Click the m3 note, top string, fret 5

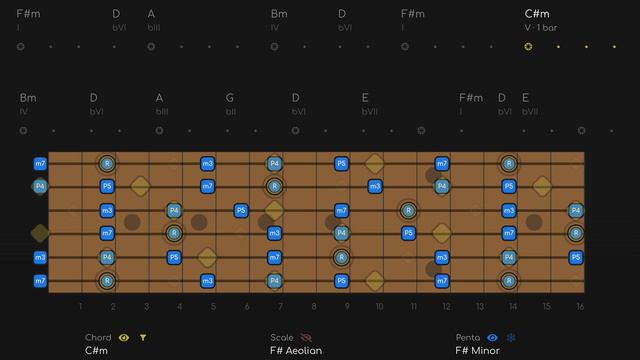208,164
